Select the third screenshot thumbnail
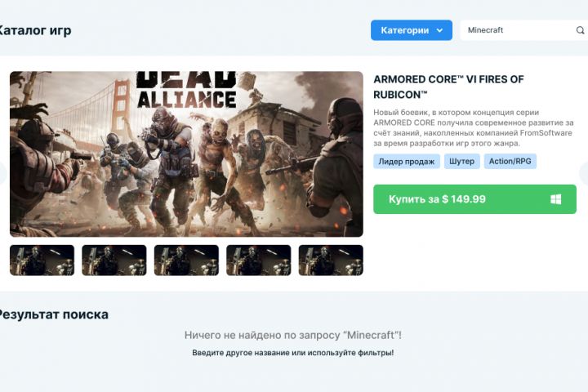 (x=186, y=261)
